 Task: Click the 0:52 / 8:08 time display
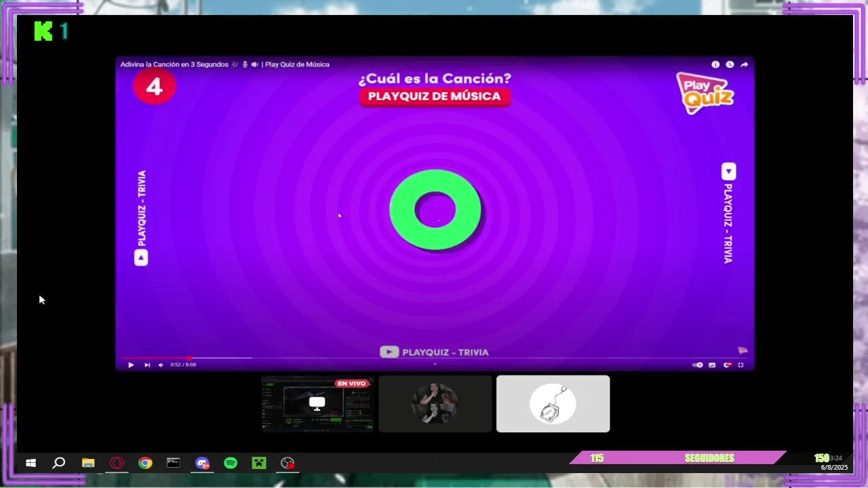pos(183,365)
